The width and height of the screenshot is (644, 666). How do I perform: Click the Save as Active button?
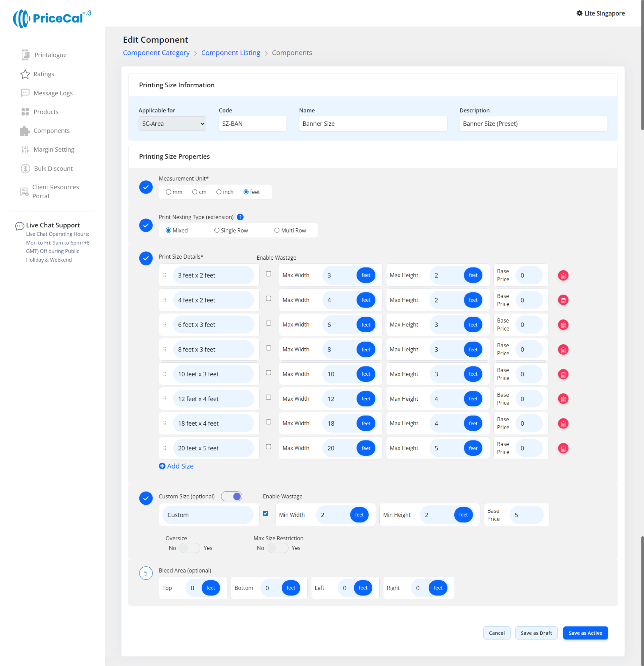coord(585,633)
